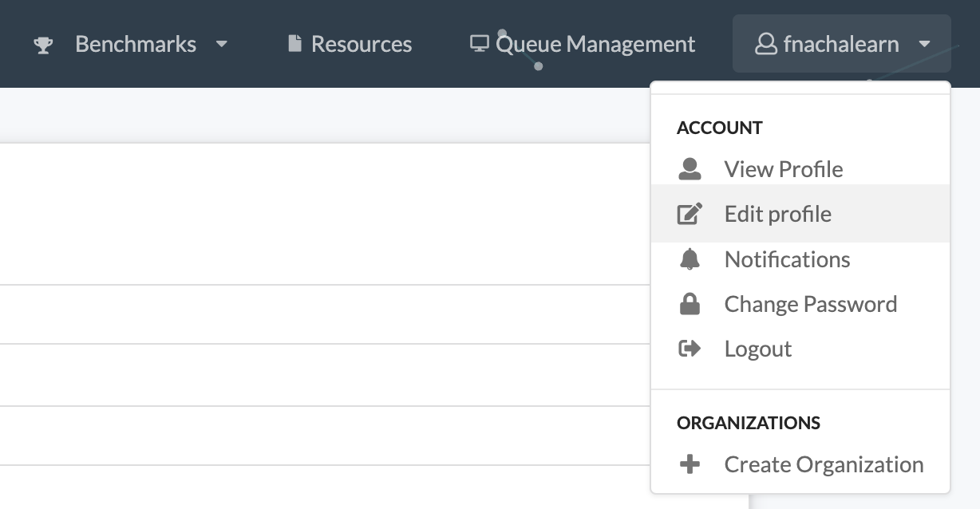980x509 pixels.
Task: Click the monitor icon for Queue Management
Action: [x=479, y=44]
